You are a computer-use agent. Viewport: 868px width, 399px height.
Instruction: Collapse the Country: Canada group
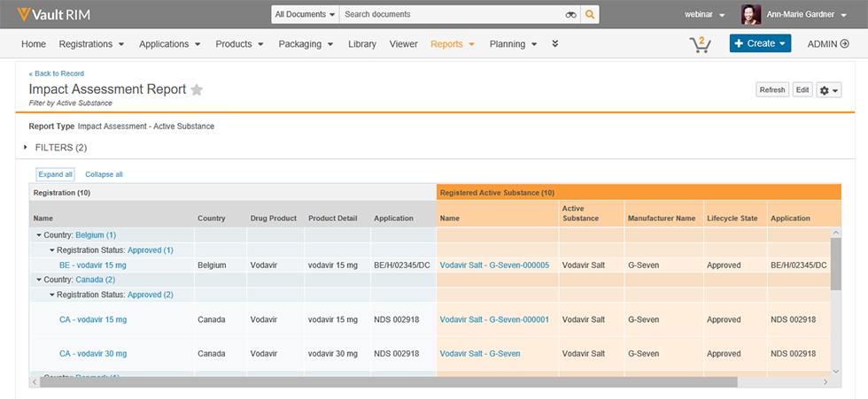pos(39,280)
